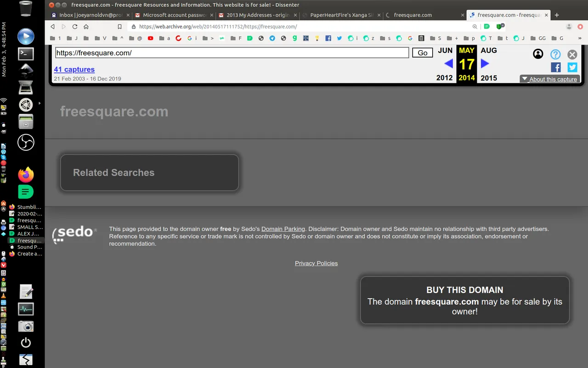Select the ALEX J... window in the window list

click(x=25, y=234)
